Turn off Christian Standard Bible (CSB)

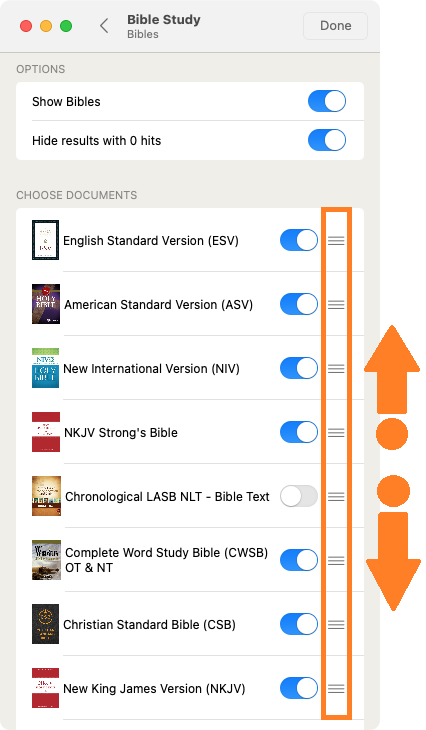pos(299,624)
